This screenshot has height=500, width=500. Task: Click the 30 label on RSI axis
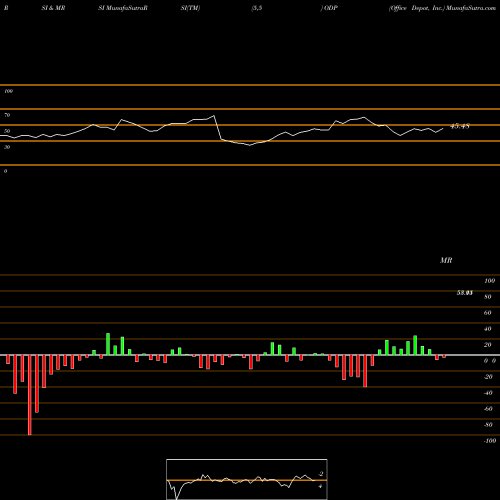(x=7, y=147)
